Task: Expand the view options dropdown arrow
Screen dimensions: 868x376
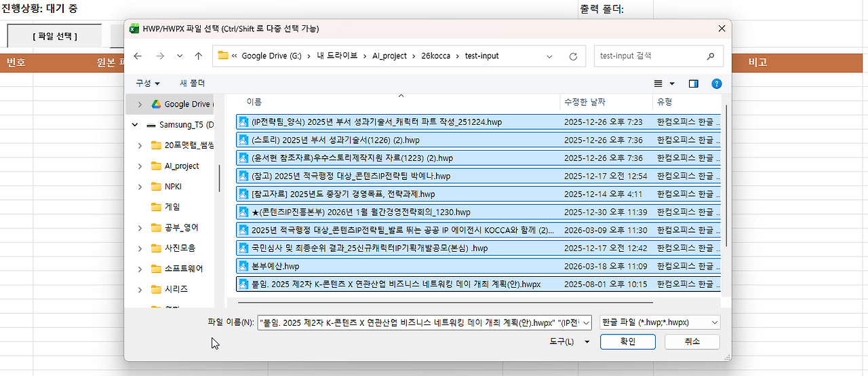Action: pyautogui.click(x=672, y=83)
